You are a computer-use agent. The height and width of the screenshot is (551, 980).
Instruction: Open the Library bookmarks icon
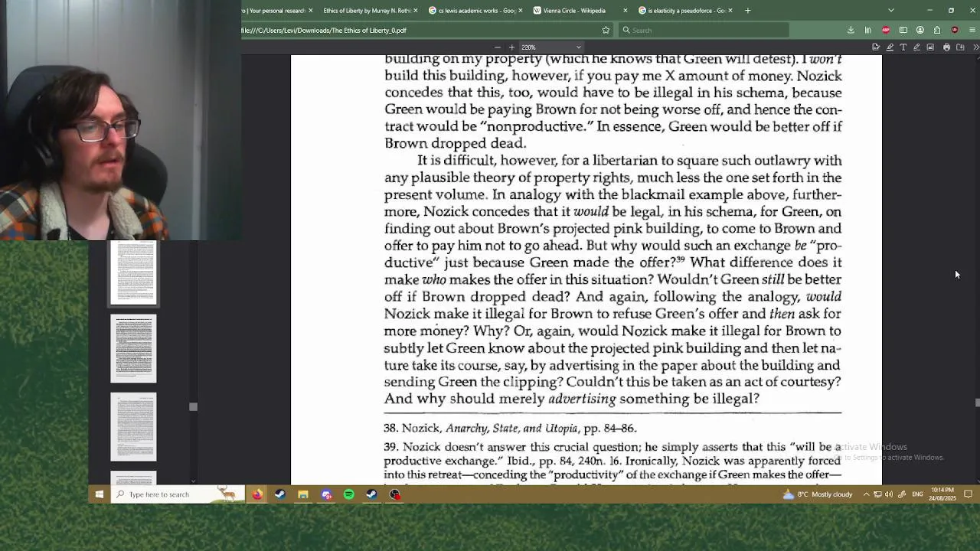868,31
